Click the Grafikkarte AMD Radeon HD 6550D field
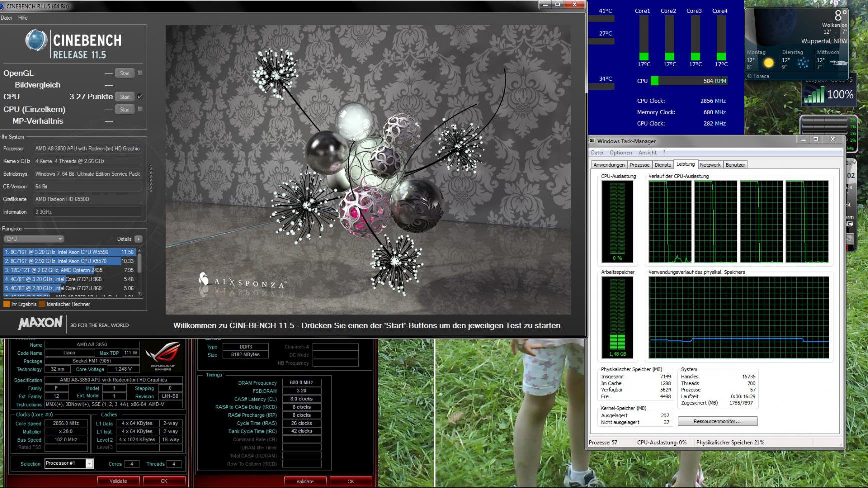868x488 pixels. point(88,199)
